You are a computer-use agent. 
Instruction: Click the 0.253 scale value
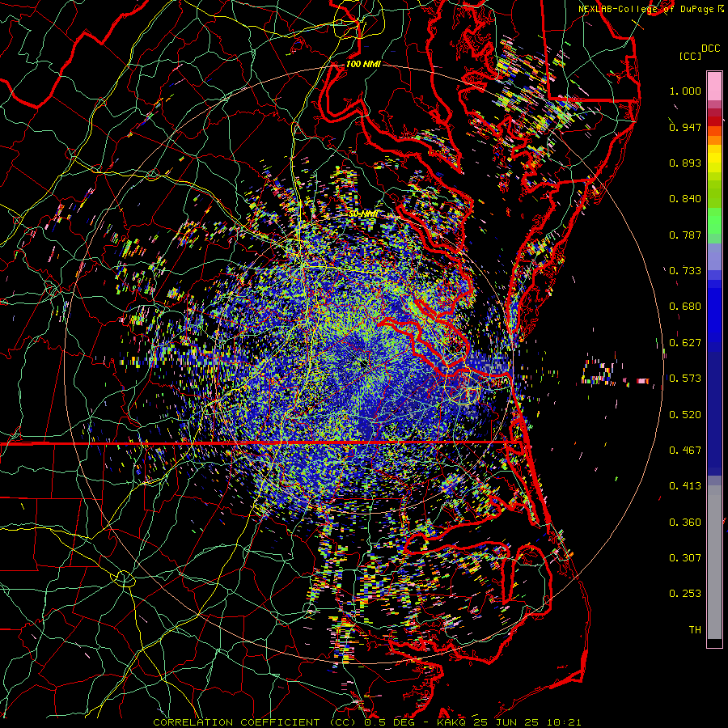[685, 594]
